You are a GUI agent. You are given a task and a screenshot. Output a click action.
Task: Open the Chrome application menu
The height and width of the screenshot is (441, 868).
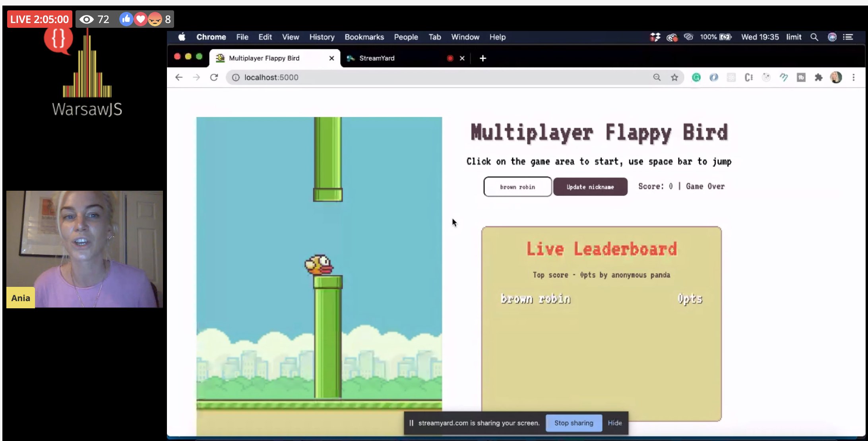pos(211,37)
